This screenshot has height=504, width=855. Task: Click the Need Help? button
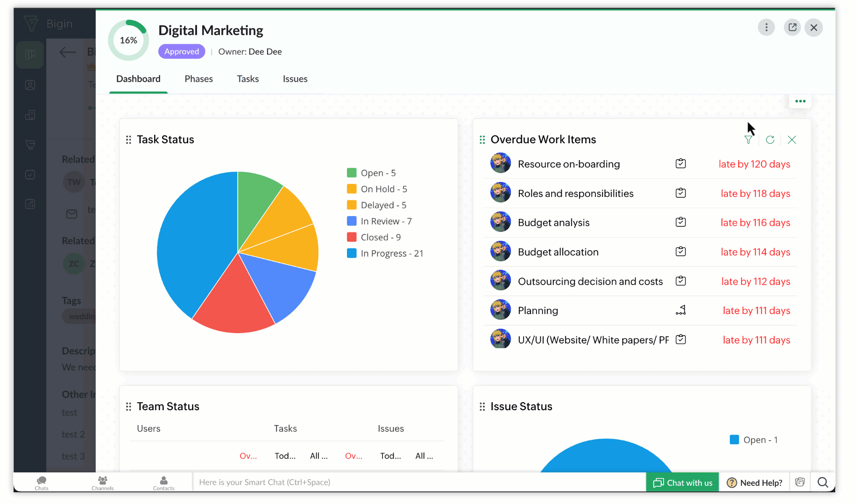755,483
